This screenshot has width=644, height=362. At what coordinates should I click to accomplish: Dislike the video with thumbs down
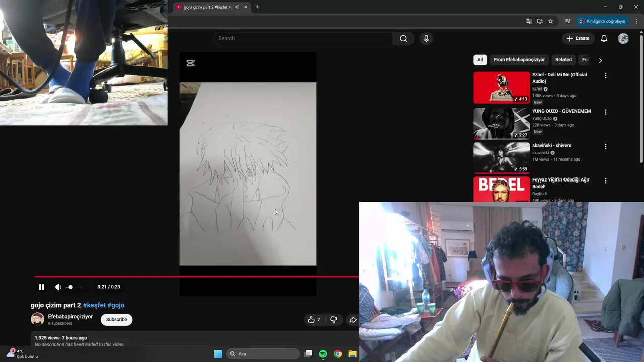click(x=333, y=320)
